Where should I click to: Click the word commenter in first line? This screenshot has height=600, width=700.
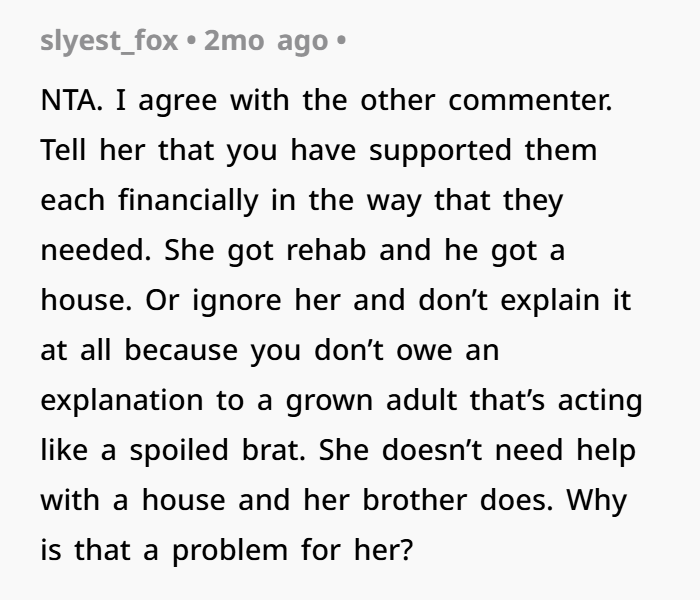click(x=530, y=100)
